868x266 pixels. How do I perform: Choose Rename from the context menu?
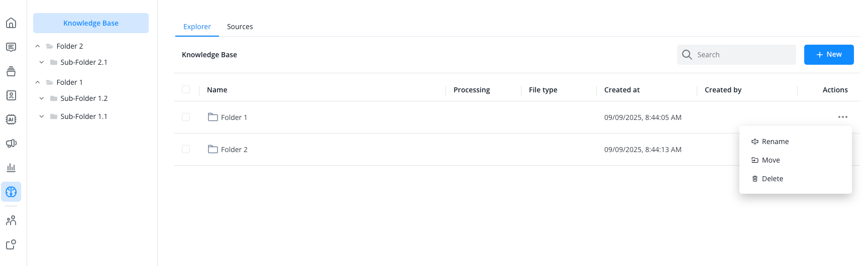pyautogui.click(x=775, y=142)
